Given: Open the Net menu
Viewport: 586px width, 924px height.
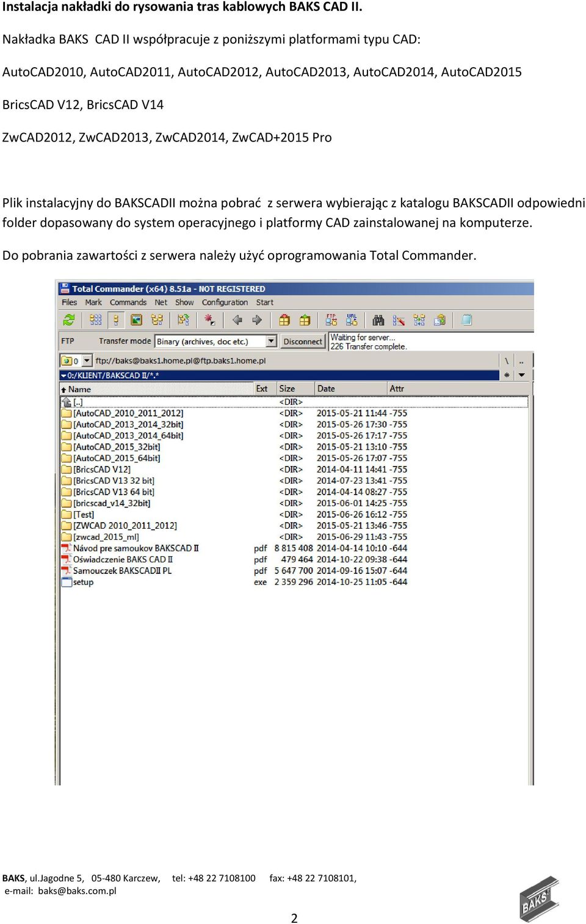Looking at the screenshot, I should (x=161, y=302).
